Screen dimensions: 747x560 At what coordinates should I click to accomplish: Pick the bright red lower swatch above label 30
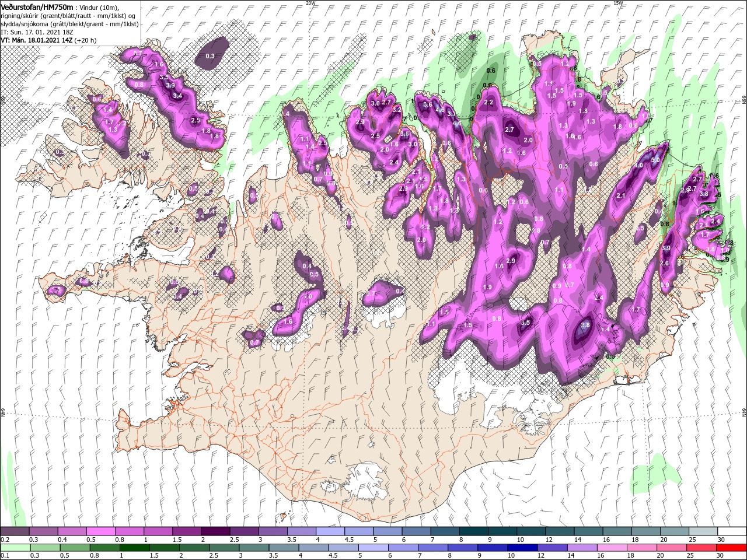click(731, 547)
